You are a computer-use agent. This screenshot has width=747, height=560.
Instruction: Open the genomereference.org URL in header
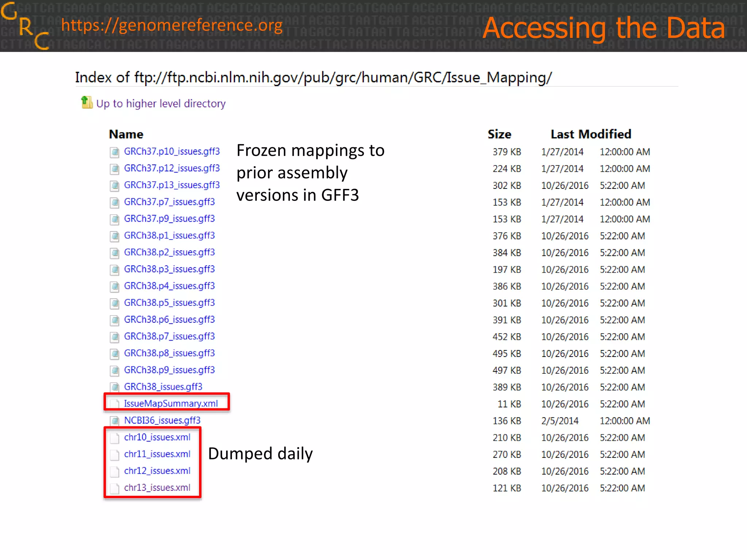172,26
